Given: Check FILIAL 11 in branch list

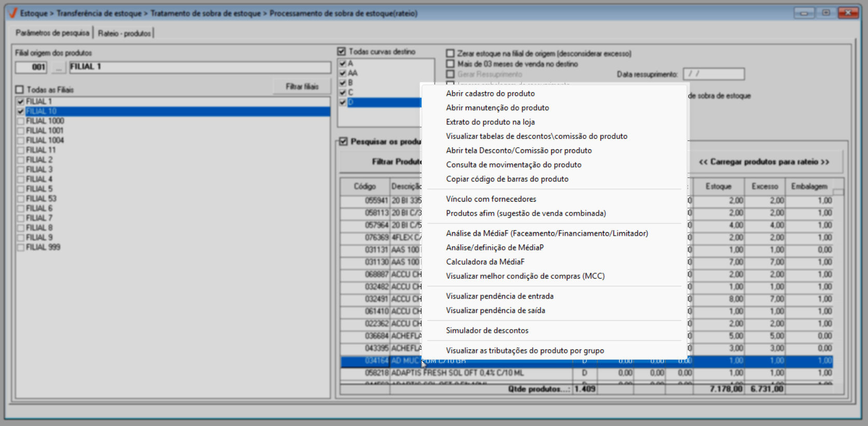Looking at the screenshot, I should point(21,150).
